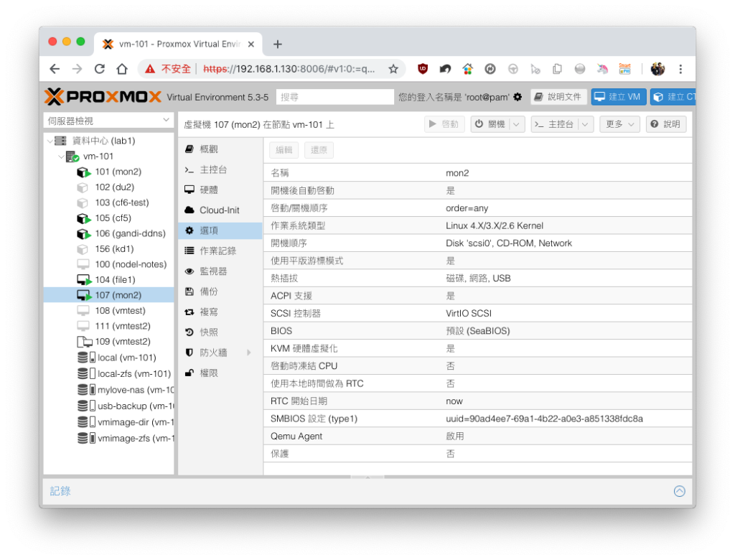
Task: Open the 主控台 console dropdown arrow
Action: (584, 124)
